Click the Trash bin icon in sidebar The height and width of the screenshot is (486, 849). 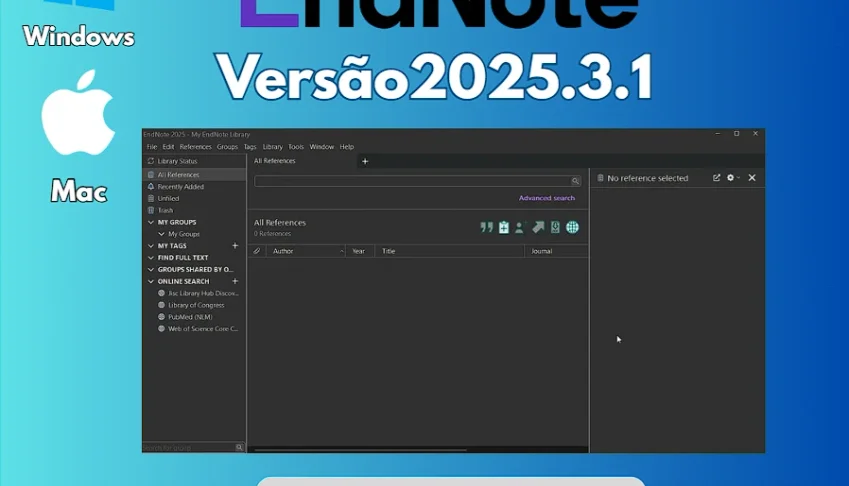point(151,210)
